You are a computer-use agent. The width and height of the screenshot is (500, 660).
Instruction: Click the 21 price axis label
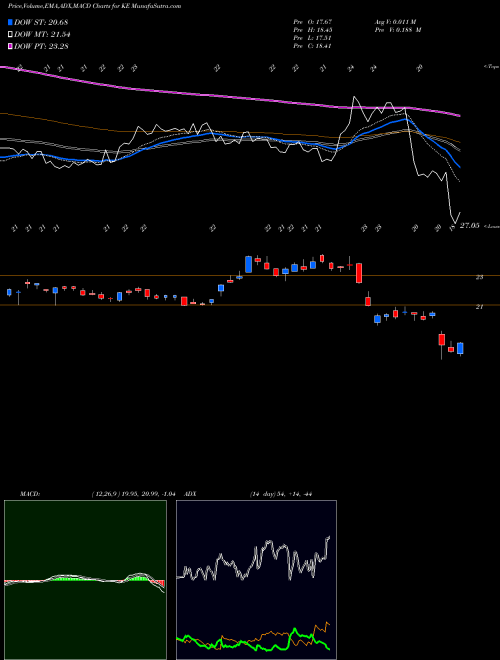(479, 307)
